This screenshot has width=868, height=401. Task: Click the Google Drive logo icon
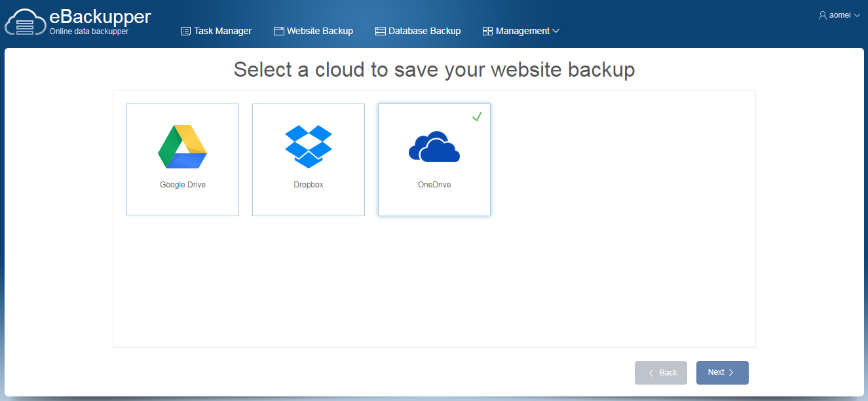pos(183,147)
